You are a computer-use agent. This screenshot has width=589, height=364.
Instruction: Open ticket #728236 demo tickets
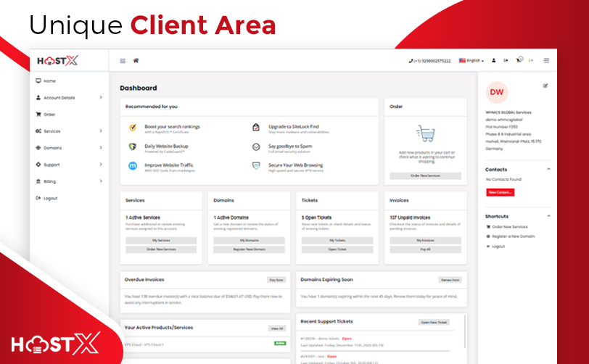[320, 339]
